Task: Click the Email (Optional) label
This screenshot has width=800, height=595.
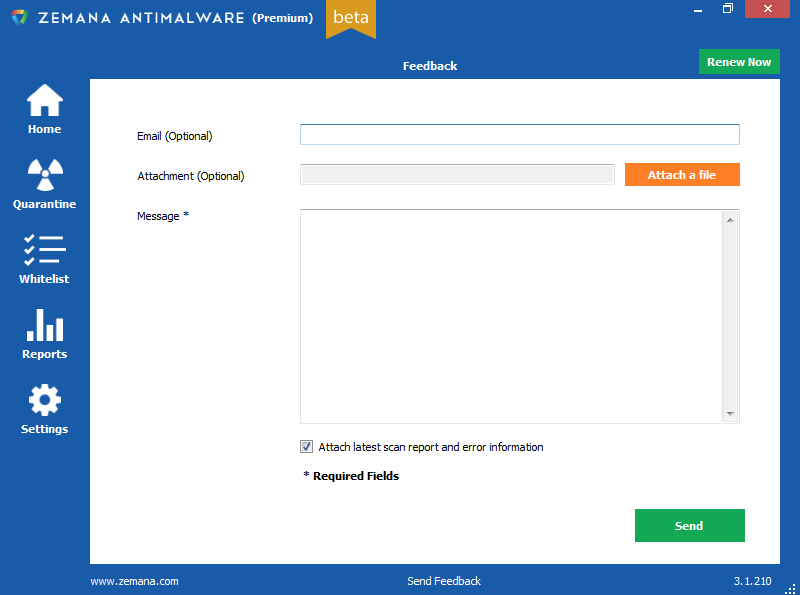Action: pyautogui.click(x=174, y=136)
